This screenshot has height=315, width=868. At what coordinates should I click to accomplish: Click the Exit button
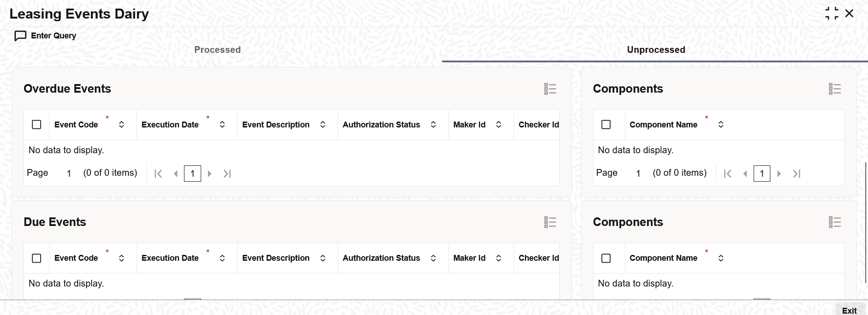849,310
